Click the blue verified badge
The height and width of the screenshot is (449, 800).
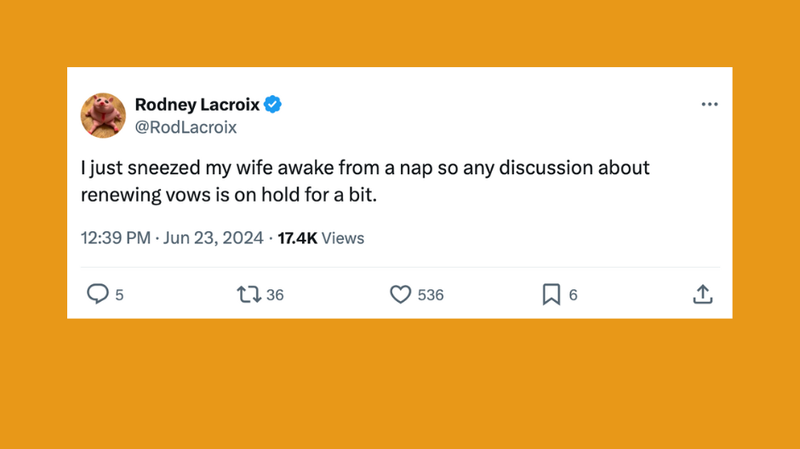272,105
